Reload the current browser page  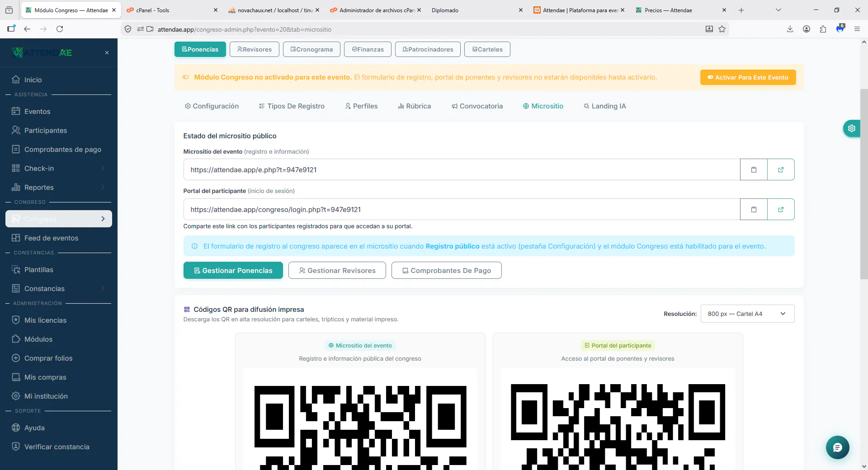point(60,29)
